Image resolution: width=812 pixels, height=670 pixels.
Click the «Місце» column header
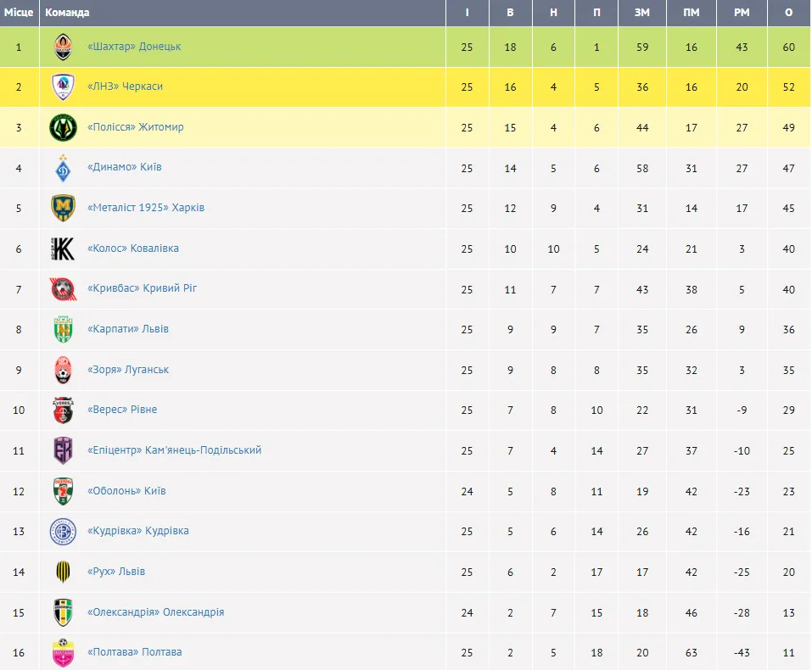point(19,13)
